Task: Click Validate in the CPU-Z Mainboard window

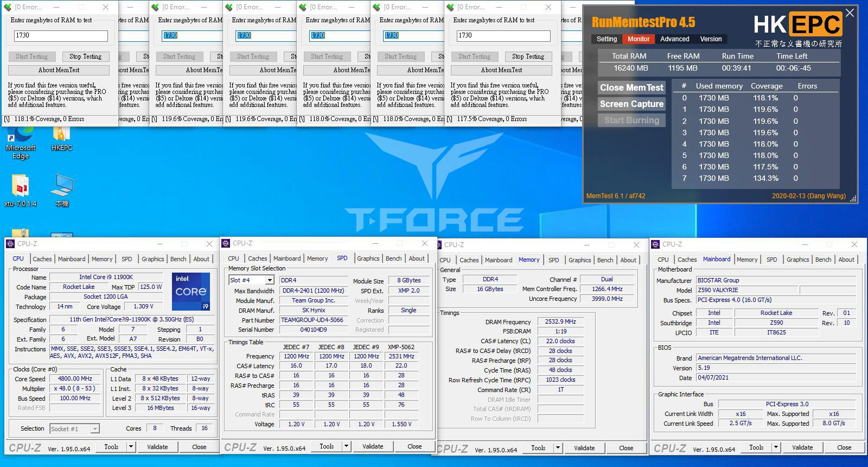Action: pyautogui.click(x=802, y=447)
